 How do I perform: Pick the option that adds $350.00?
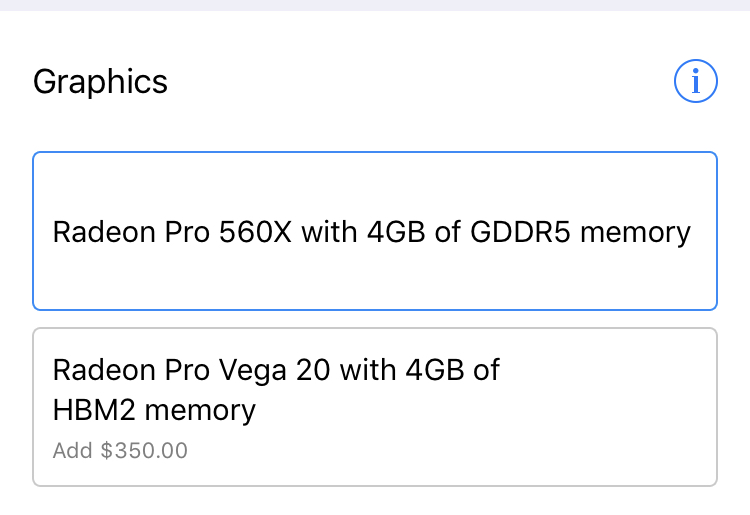[x=375, y=407]
